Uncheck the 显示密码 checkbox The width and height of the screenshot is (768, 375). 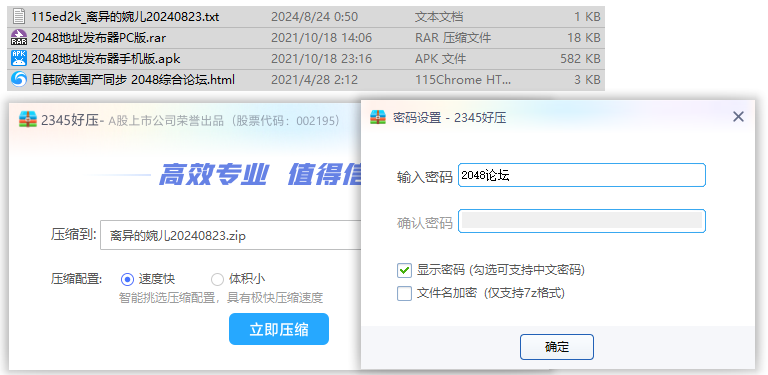tap(404, 270)
